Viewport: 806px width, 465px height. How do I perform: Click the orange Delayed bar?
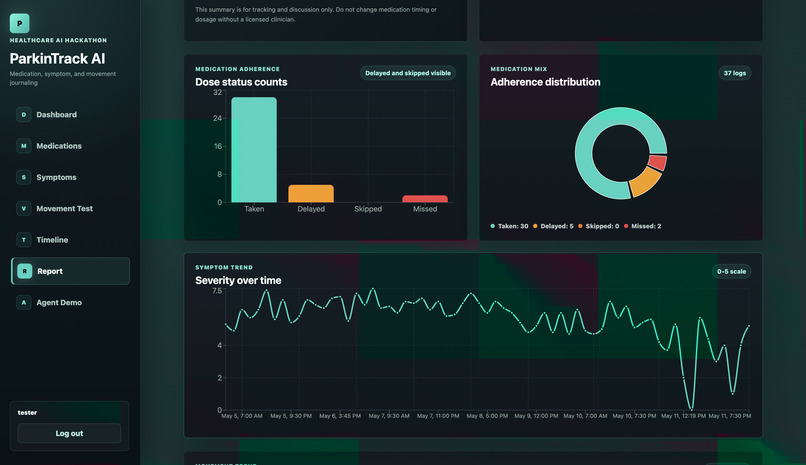pos(311,194)
